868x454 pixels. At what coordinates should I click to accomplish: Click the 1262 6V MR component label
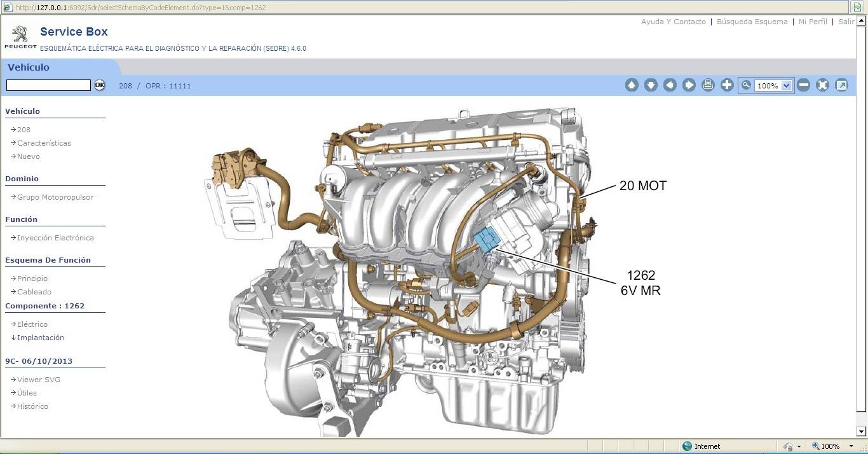click(641, 283)
